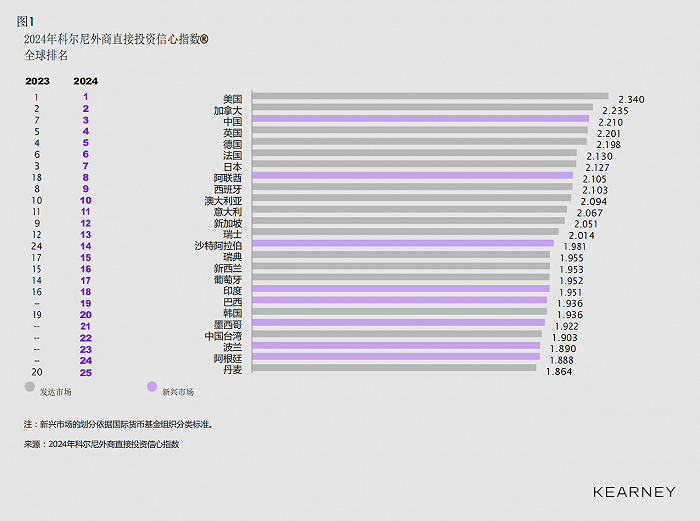700x521 pixels.
Task: Click the gray developed market legend dot
Action: (29, 387)
